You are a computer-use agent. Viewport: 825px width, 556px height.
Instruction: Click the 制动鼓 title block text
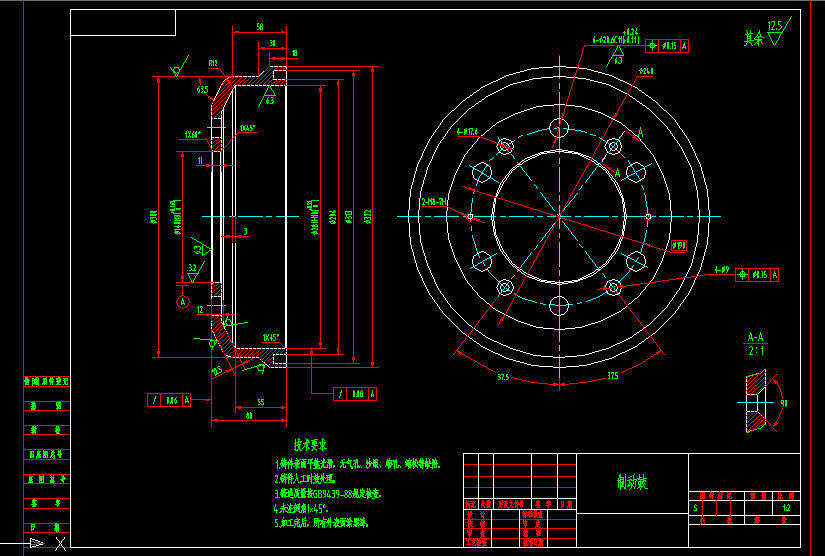point(632,482)
